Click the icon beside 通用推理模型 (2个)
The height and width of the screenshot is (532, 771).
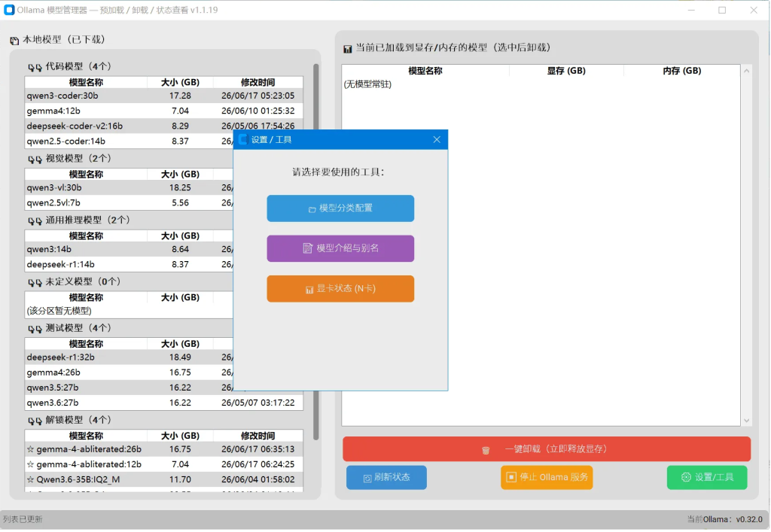[x=35, y=220]
